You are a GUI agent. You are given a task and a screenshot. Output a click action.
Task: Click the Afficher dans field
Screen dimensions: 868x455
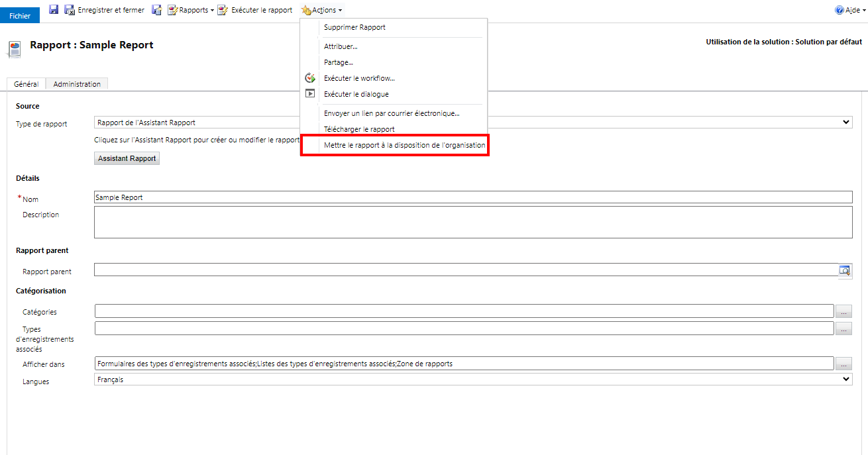pos(464,364)
